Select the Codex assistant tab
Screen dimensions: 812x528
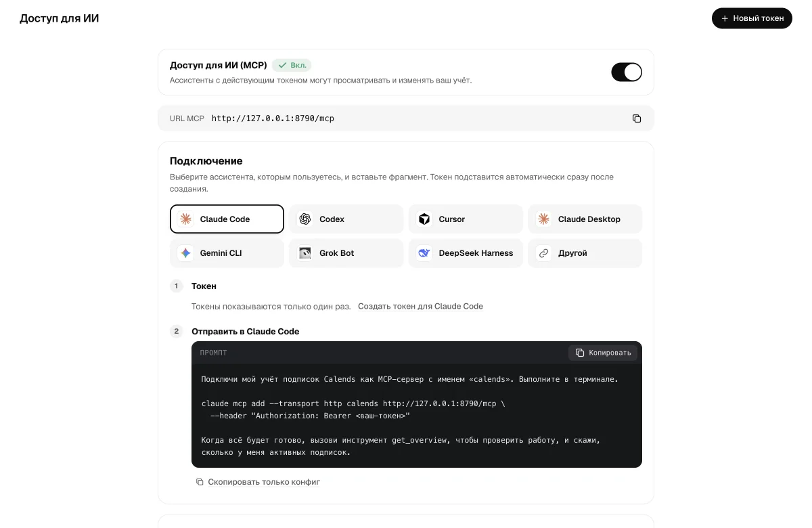tap(346, 219)
